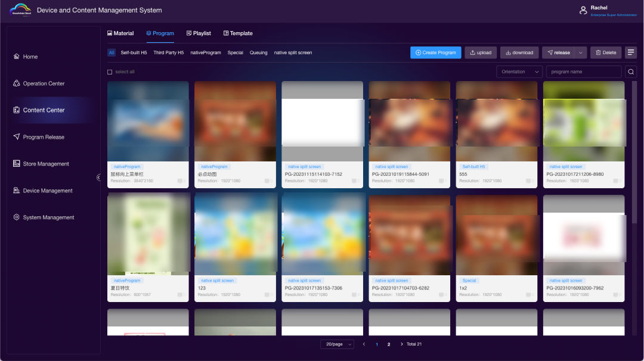Select the Content Center sidebar icon
644x361 pixels.
tap(17, 110)
